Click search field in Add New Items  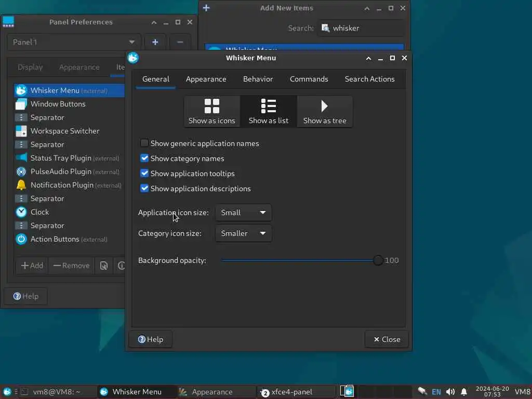pyautogui.click(x=362, y=28)
